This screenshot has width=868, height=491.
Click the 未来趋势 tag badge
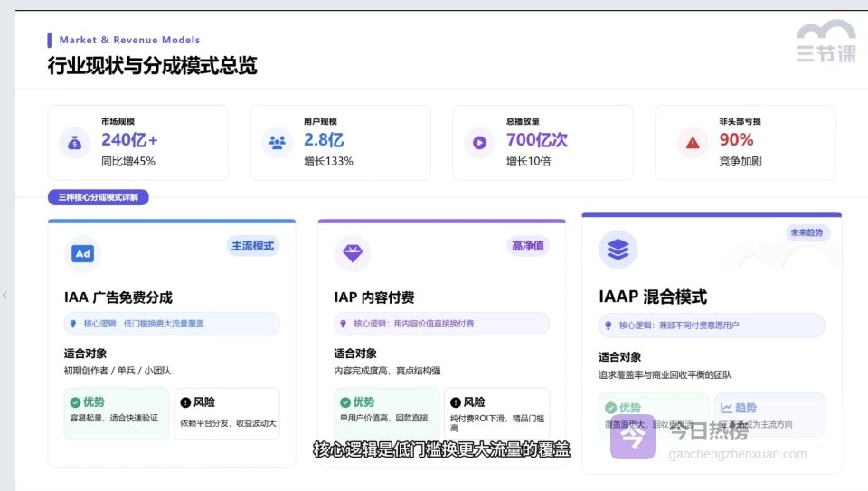807,232
